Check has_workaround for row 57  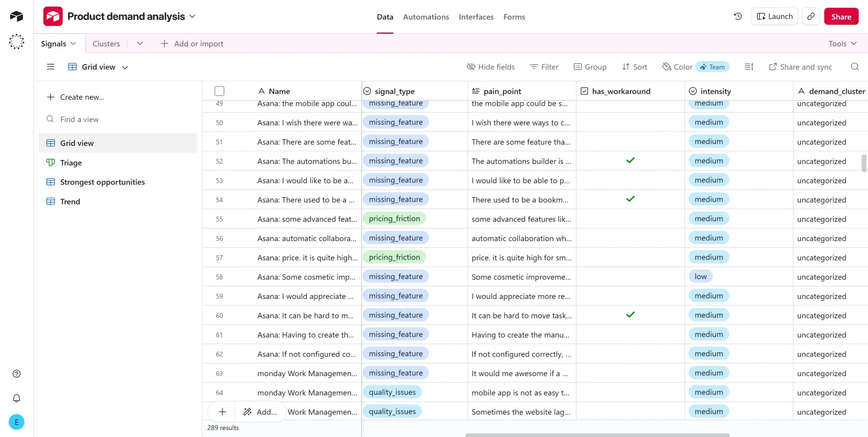[x=631, y=258]
